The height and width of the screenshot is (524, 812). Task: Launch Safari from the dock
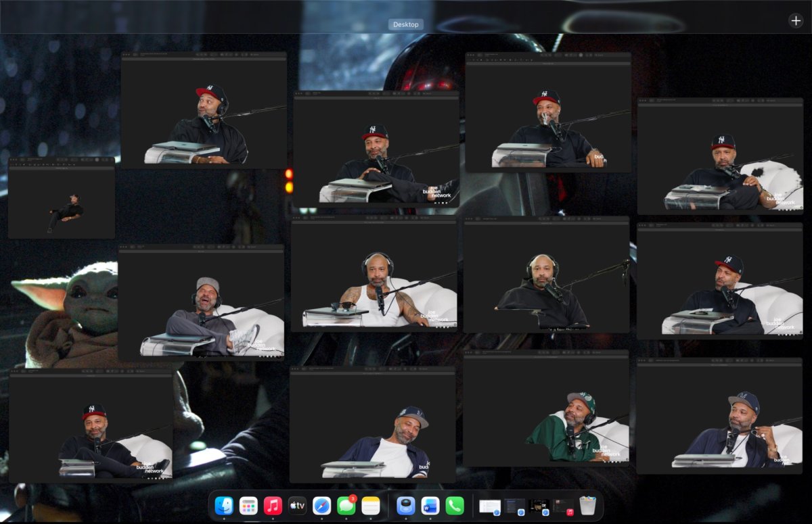click(x=322, y=505)
